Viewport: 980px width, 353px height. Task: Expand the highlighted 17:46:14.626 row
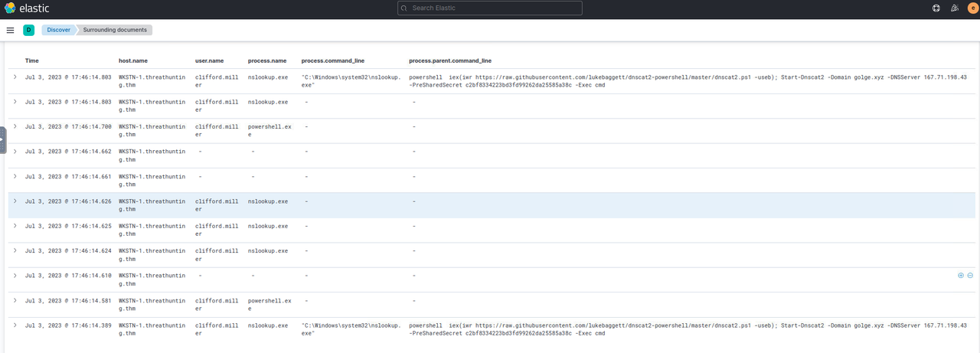click(15, 201)
